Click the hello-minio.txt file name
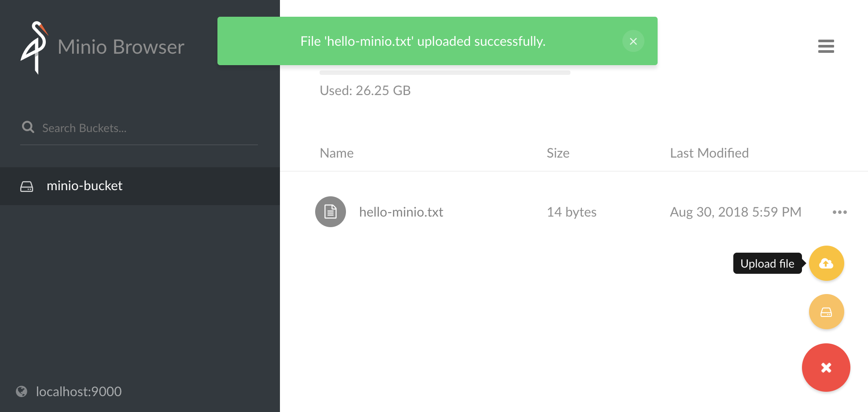This screenshot has width=868, height=412. pyautogui.click(x=401, y=212)
